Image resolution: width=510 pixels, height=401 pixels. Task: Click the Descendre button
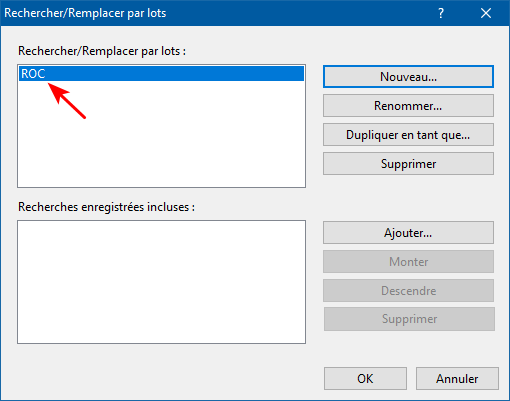(x=408, y=291)
